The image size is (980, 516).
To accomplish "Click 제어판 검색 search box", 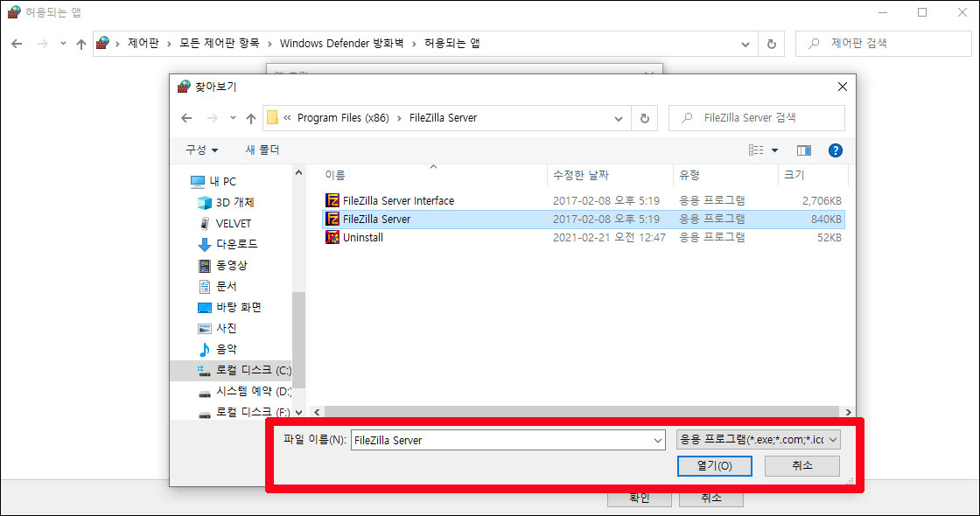I will [883, 44].
